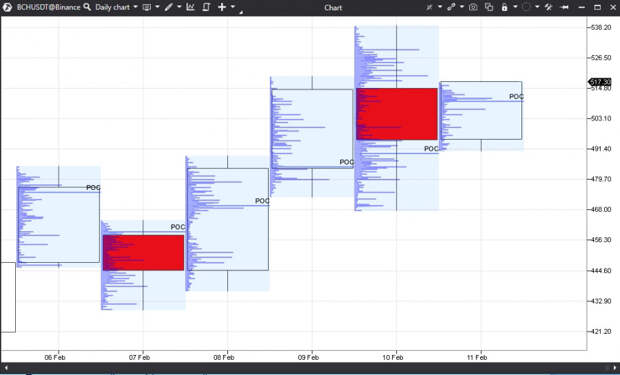Click the 491.40 price axis label
620x375 pixels.
click(x=601, y=149)
